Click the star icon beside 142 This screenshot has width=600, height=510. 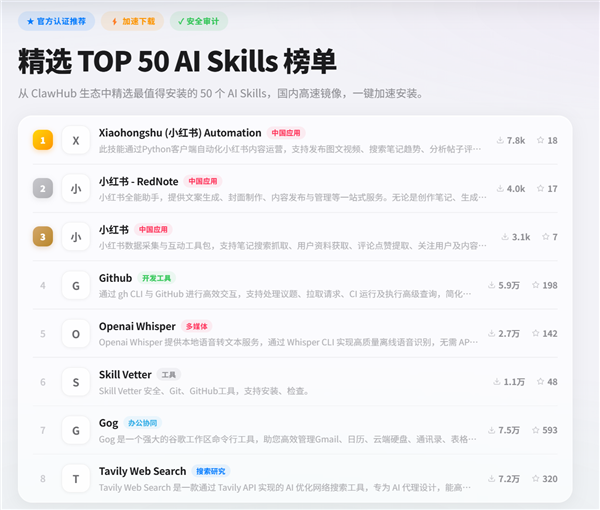point(536,333)
